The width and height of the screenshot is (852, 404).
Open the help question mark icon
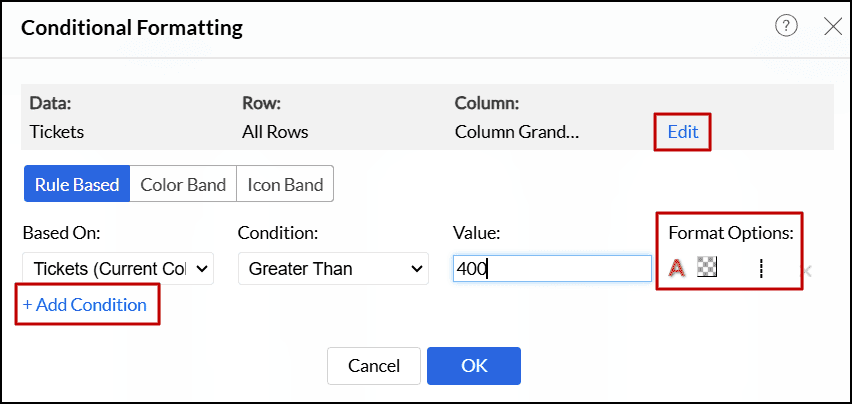(x=787, y=27)
